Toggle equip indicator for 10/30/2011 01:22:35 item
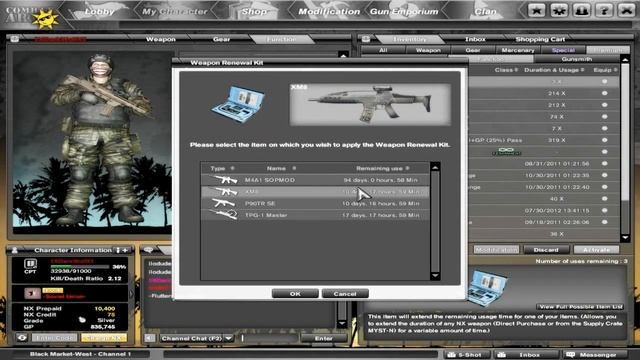 click(x=604, y=175)
